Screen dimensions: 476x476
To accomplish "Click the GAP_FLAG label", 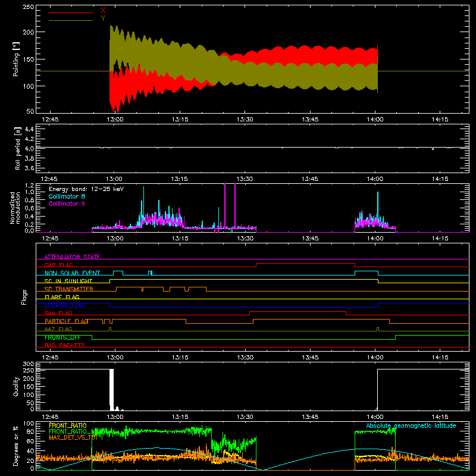I will tap(58, 265).
